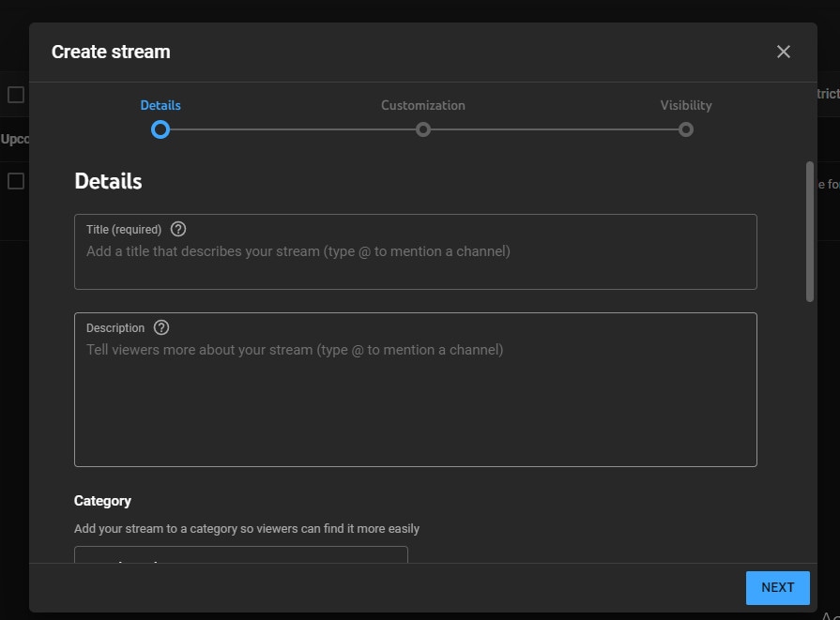Click the blue NEXT button

coord(777,588)
